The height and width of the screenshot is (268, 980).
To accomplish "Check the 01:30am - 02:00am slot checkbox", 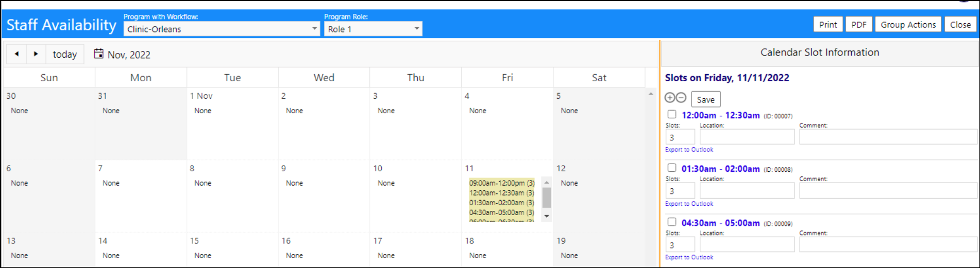I will pyautogui.click(x=672, y=168).
